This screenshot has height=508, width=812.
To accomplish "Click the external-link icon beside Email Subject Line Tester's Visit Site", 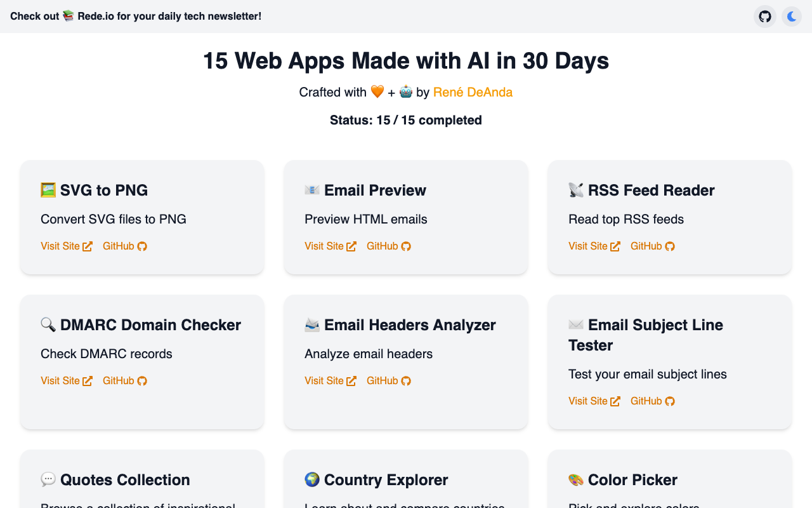I will [616, 401].
